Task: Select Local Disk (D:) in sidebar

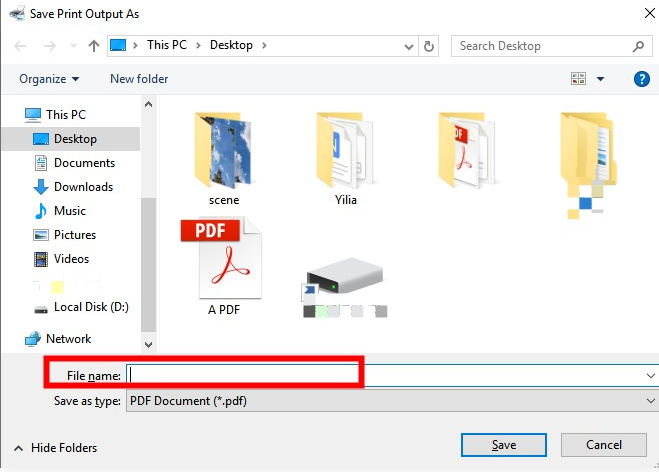Action: coord(91,307)
